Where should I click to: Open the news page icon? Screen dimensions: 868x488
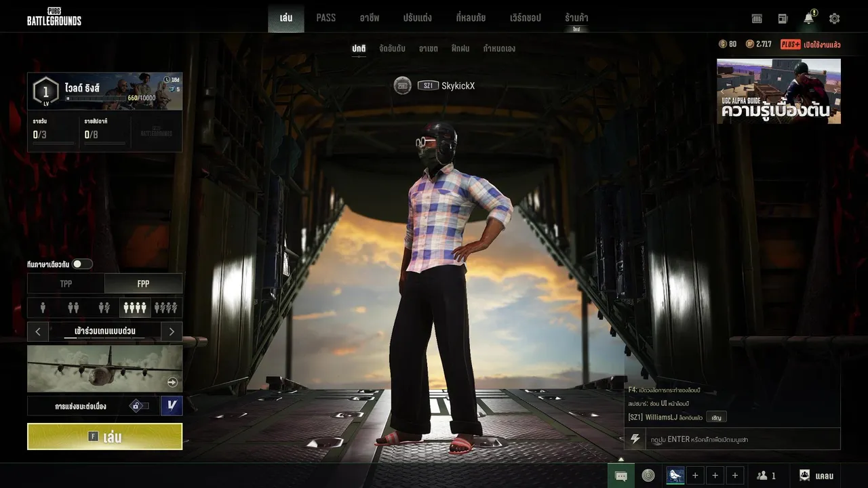[x=783, y=18]
